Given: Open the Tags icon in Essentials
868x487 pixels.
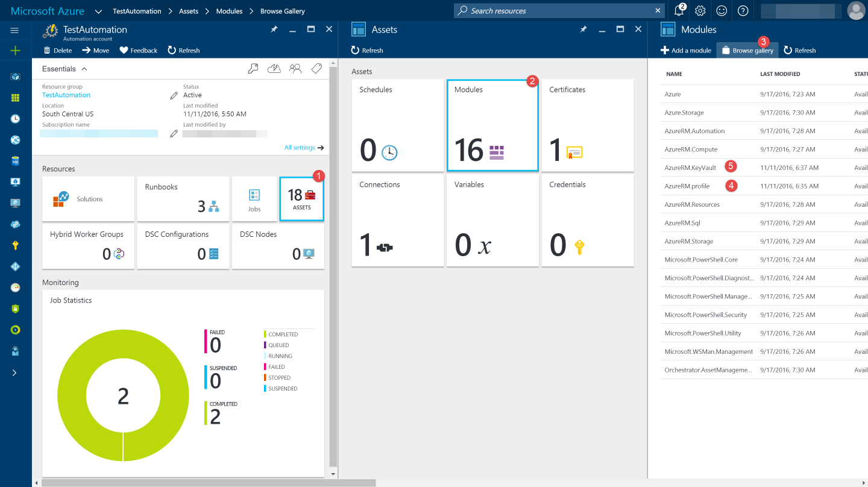Looking at the screenshot, I should coord(316,69).
